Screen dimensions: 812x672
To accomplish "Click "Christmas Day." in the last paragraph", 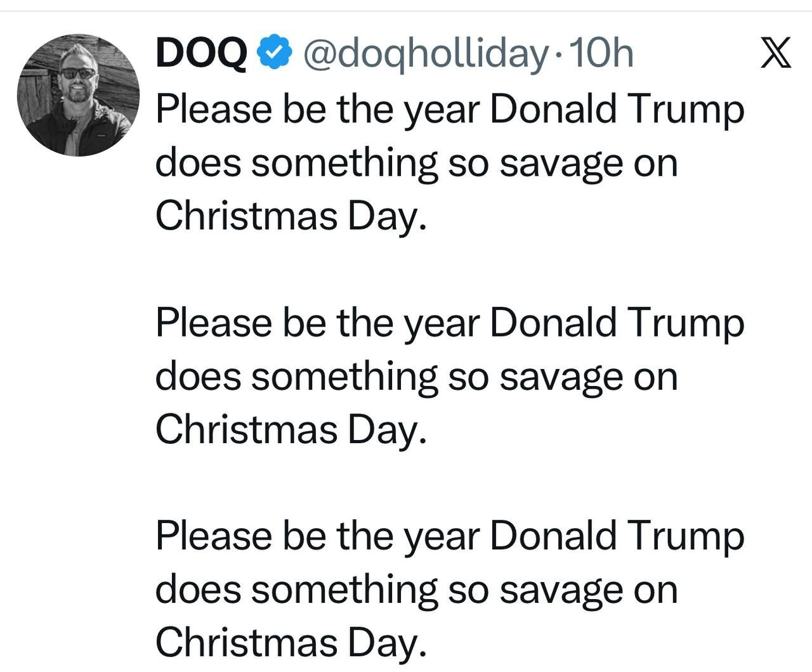I will pos(291,643).
